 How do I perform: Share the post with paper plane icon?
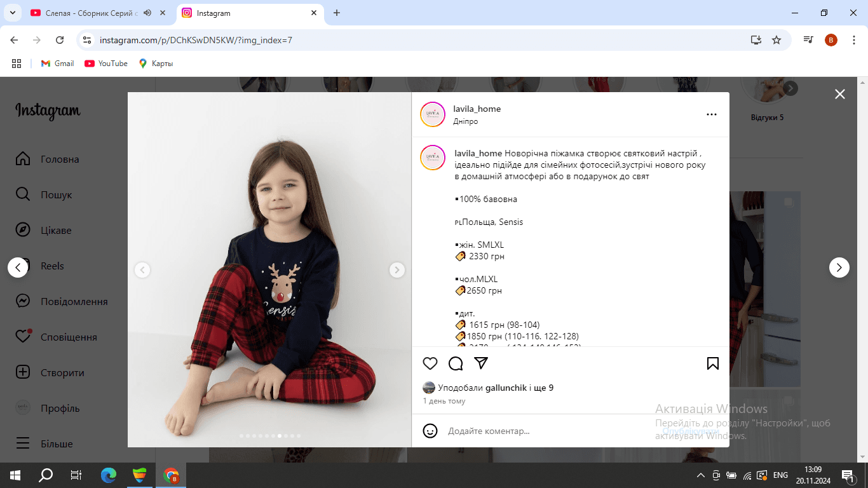click(x=481, y=363)
